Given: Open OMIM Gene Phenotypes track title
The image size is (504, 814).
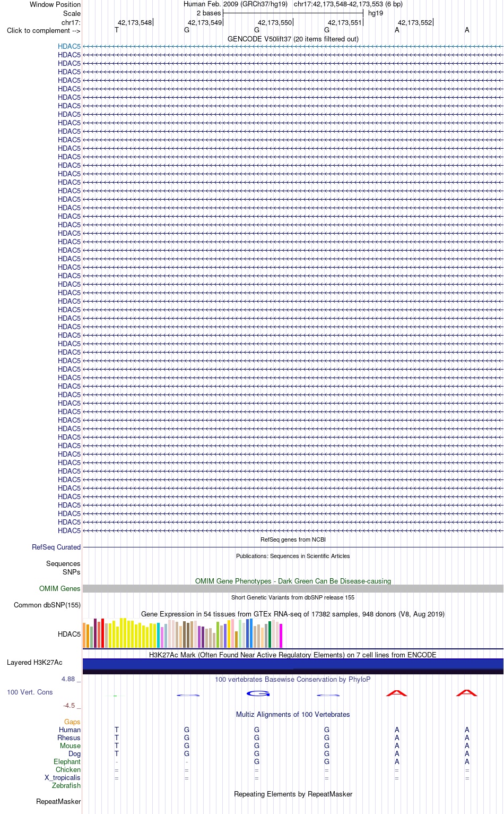Looking at the screenshot, I should click(x=293, y=581).
